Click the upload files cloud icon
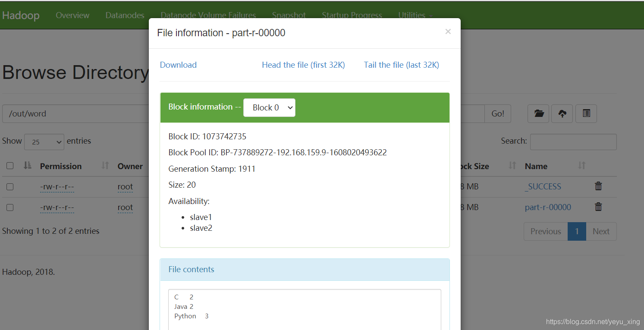 click(x=562, y=113)
